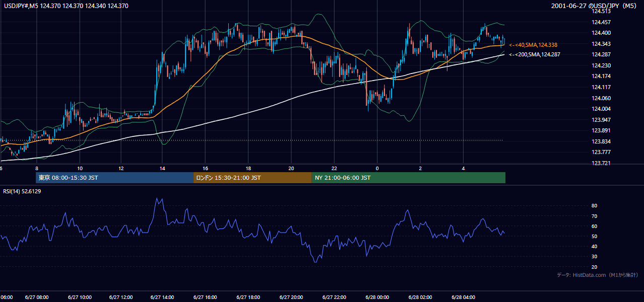Click RSI scale level 30

[595, 257]
